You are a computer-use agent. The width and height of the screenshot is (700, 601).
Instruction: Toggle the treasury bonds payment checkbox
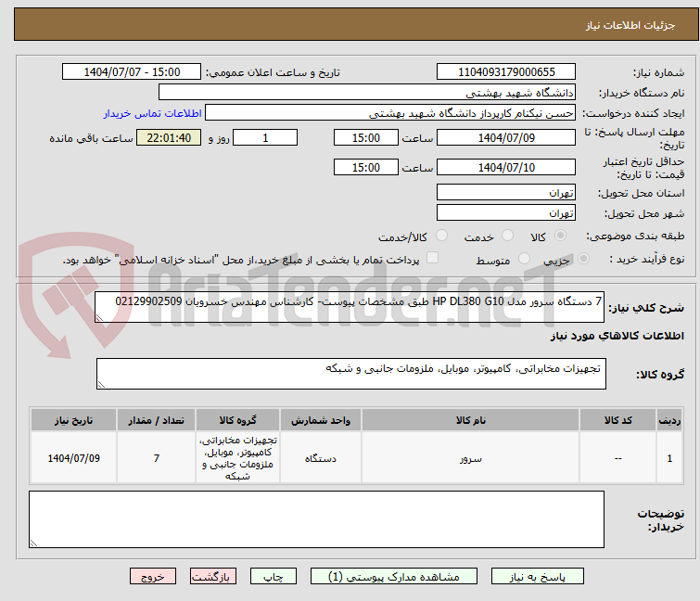click(x=432, y=259)
